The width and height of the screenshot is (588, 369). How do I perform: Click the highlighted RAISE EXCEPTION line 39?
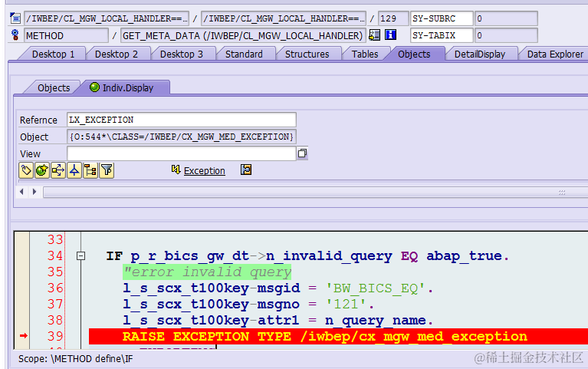click(x=337, y=336)
